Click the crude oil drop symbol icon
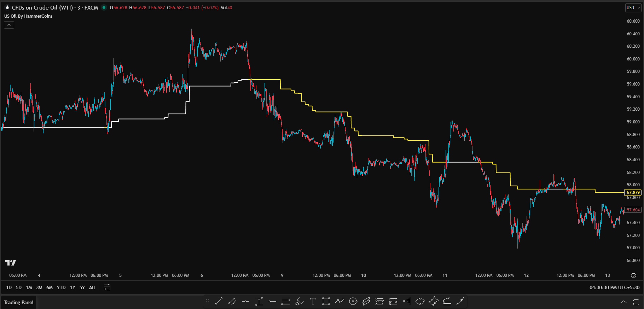This screenshot has height=309, width=644. click(x=7, y=7)
